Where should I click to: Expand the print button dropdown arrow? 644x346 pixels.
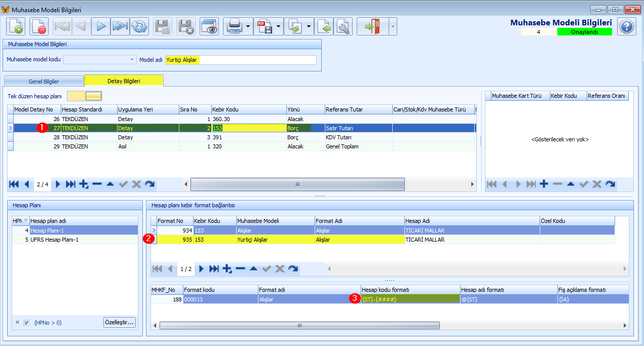(248, 27)
